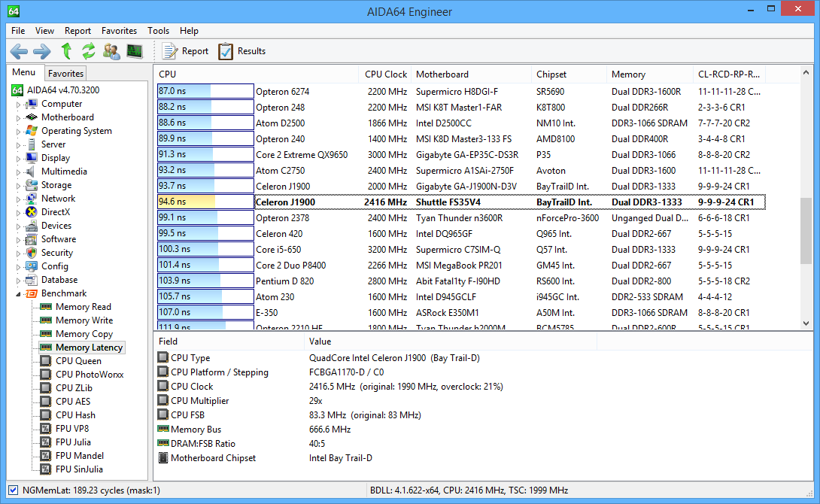Select the Opteron 6274 result row

point(461,92)
